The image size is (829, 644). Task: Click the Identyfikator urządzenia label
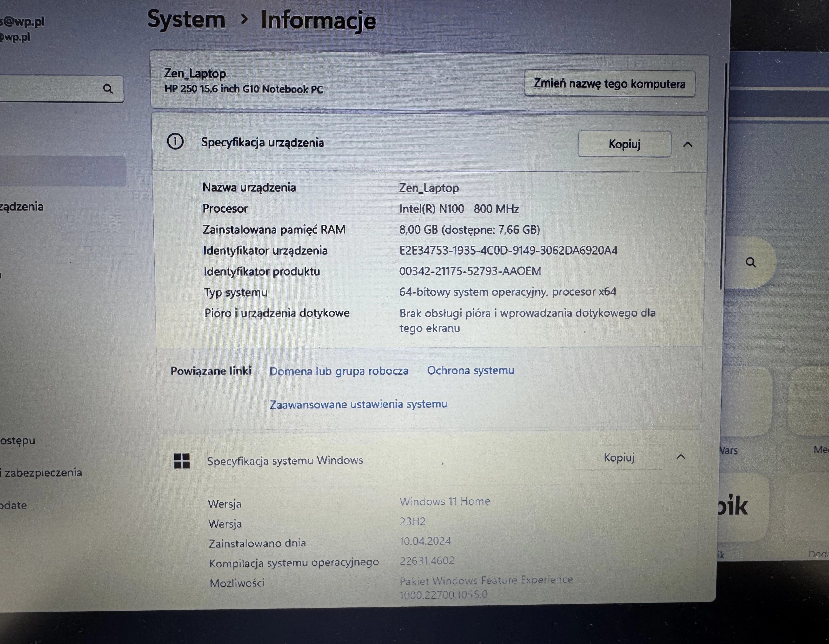tap(265, 251)
